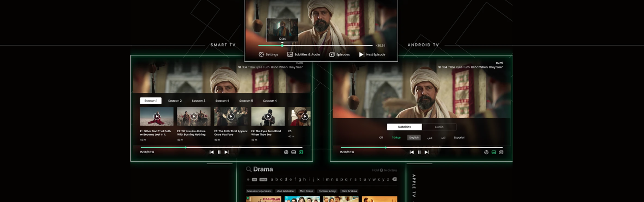Viewport: 644px width, 202px height.
Task: Click Android TV player's progress bar green knob
Action: tap(386, 147)
